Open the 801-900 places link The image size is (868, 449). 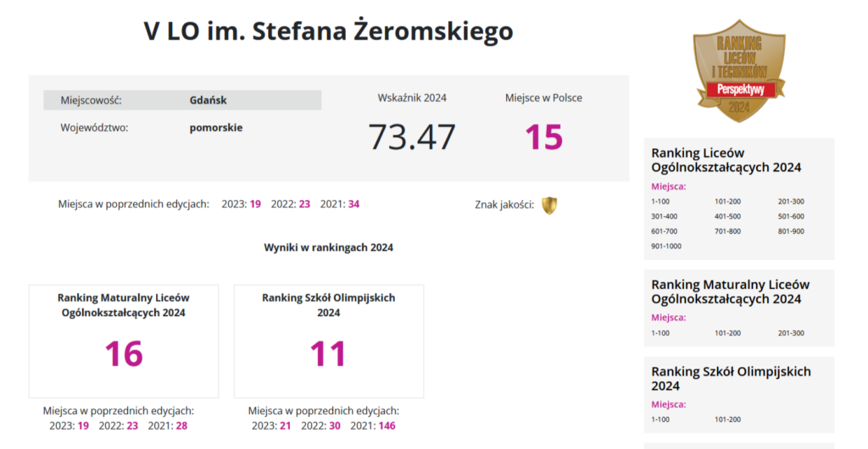point(791,231)
